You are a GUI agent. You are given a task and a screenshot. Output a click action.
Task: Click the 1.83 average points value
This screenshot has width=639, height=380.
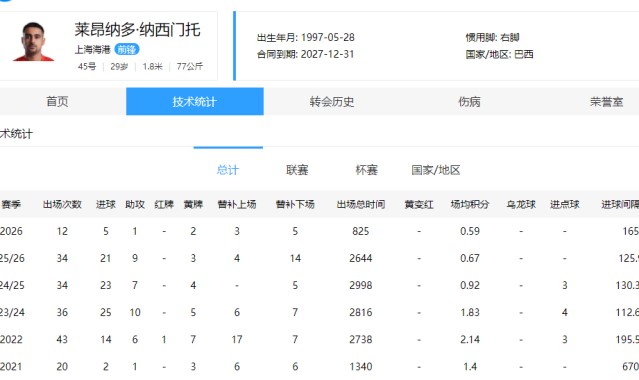(470, 312)
